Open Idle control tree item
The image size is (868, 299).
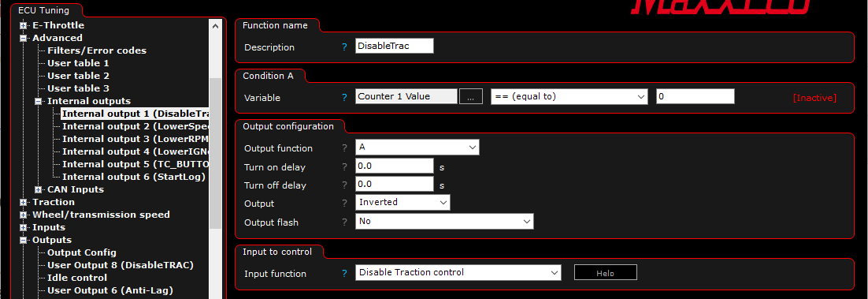pos(77,278)
